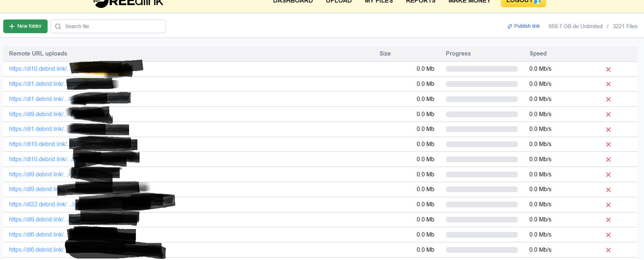Open the first dl10.debrid.link URL

point(40,69)
